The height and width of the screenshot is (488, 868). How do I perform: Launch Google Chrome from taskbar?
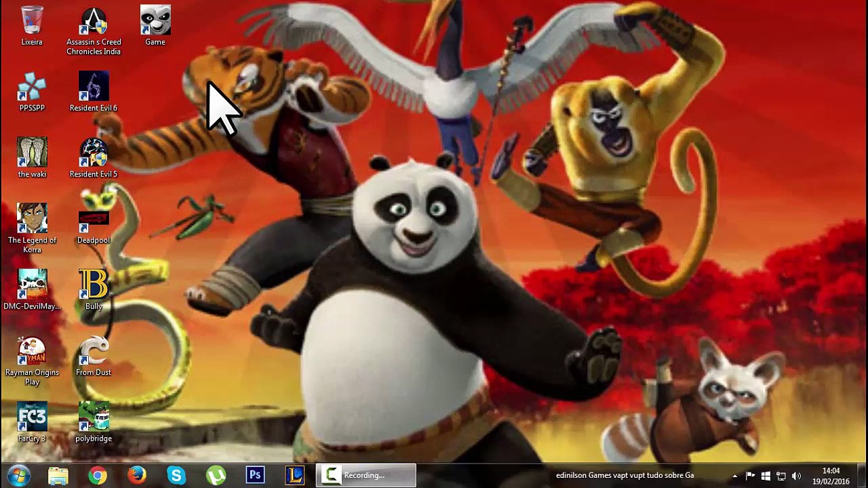(x=98, y=475)
